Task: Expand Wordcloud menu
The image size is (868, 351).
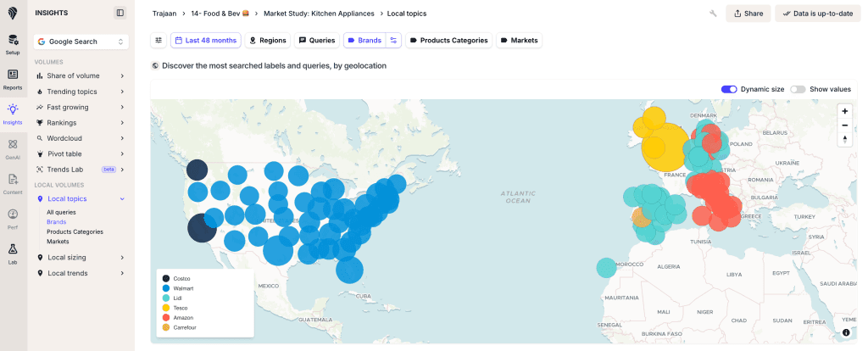Action: pos(81,138)
